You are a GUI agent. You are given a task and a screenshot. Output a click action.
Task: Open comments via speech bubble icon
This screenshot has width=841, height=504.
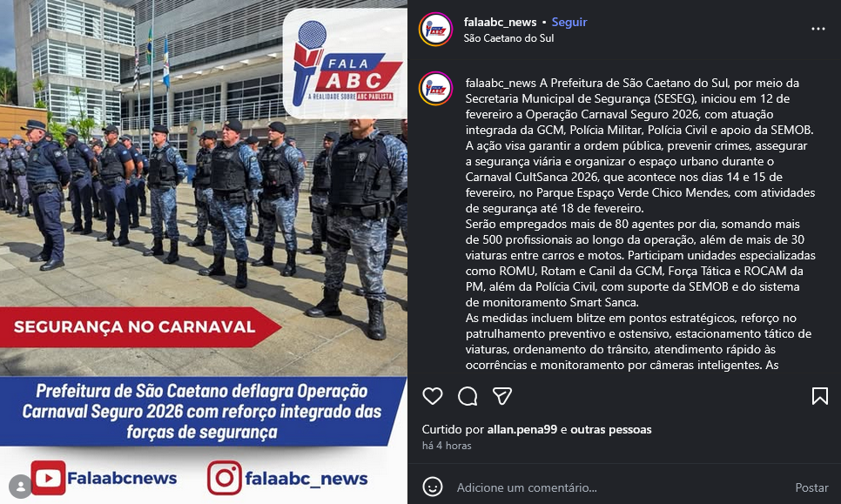point(468,396)
